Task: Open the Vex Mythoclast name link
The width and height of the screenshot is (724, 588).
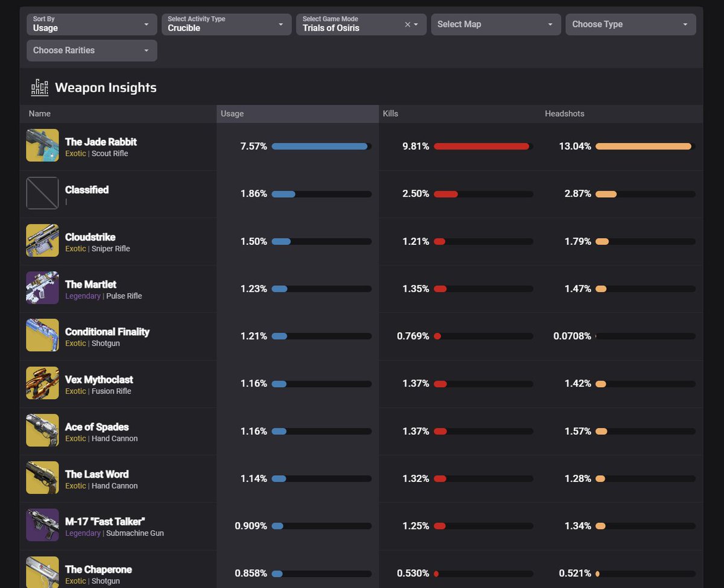Action: click(x=99, y=379)
